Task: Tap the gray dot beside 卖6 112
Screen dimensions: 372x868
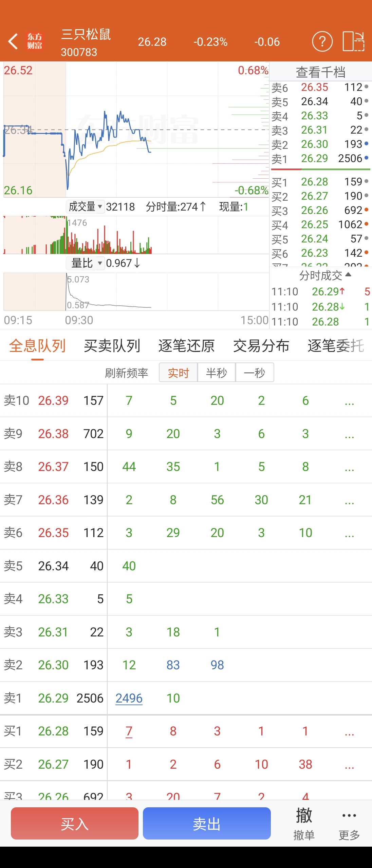Action: (x=367, y=87)
